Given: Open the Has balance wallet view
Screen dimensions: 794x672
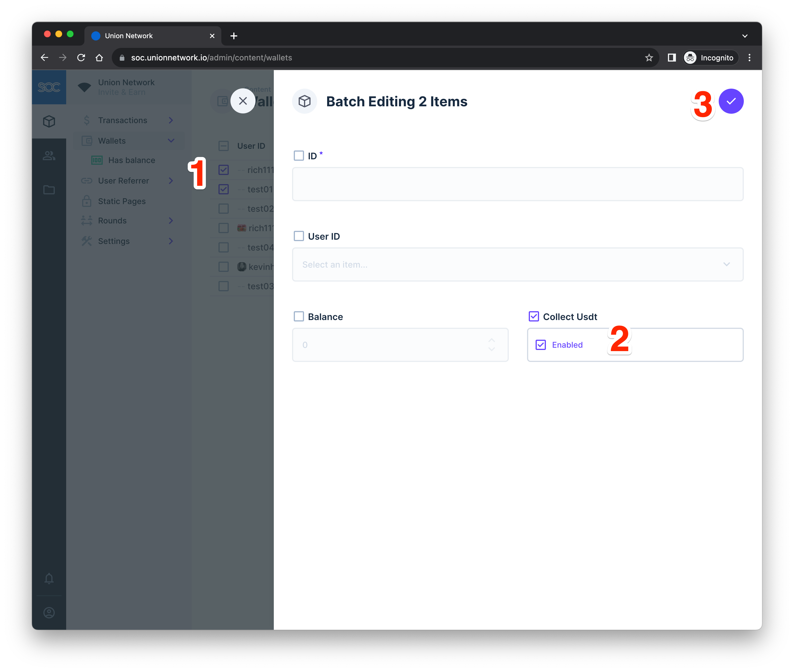Looking at the screenshot, I should pos(131,160).
